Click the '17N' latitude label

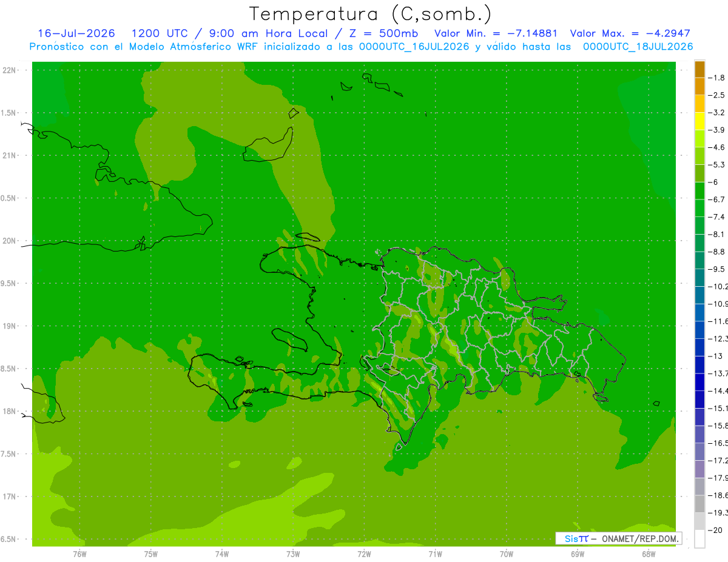[9, 497]
